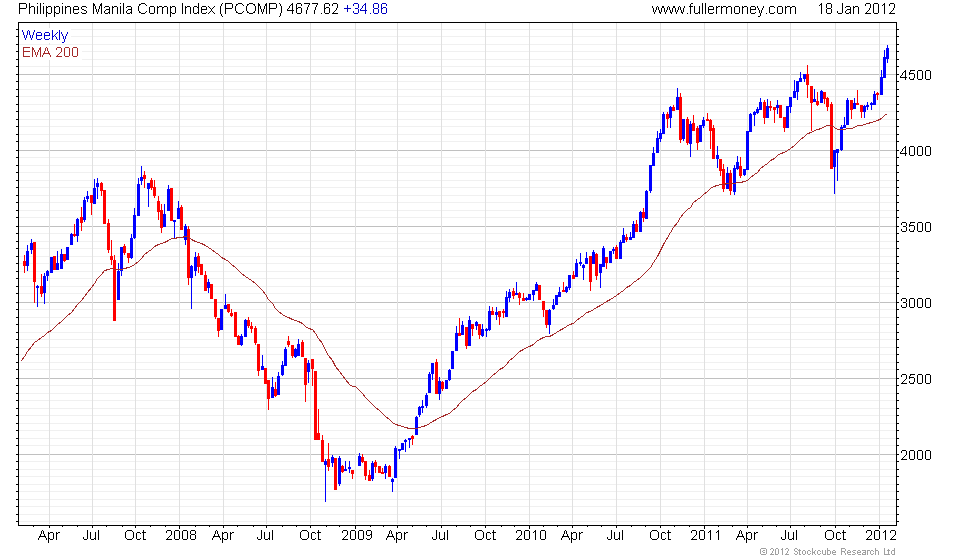Screen dimensions: 980x560
Task: Click the 2010 year label on time axis
Action: (531, 536)
